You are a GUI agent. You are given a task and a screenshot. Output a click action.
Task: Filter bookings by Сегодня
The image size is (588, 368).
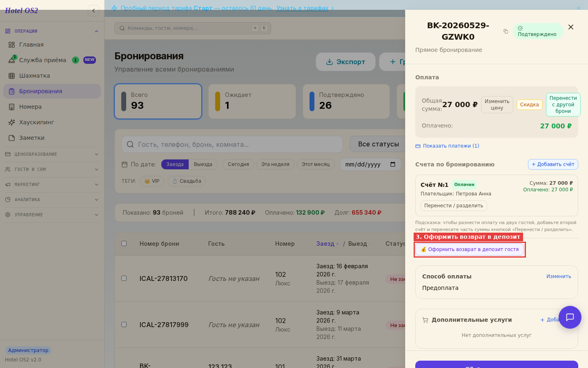click(x=238, y=164)
